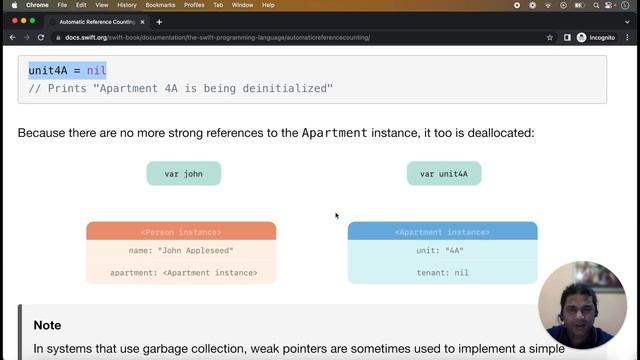Click the 'var john' diagram box

[x=184, y=173]
